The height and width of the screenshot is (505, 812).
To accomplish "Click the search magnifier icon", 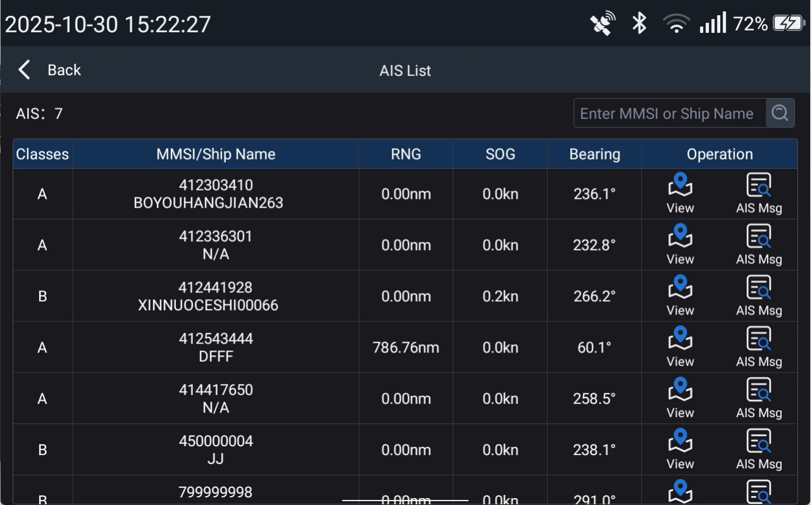I will pyautogui.click(x=780, y=113).
